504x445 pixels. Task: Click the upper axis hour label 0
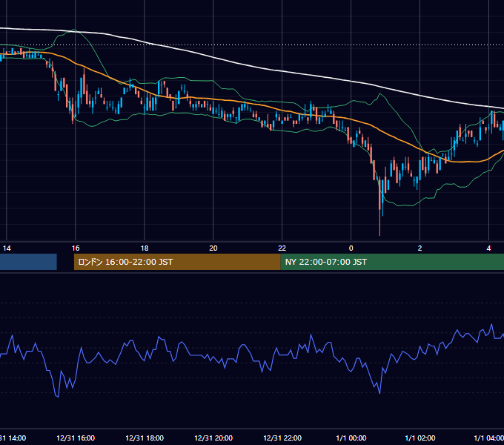pos(351,248)
